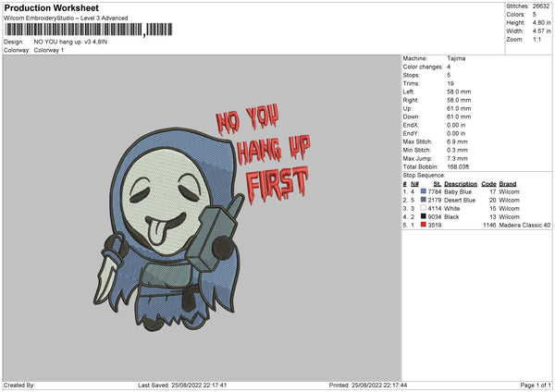Click the Height value 4.80 in
This screenshot has width=555, height=392.
541,22
